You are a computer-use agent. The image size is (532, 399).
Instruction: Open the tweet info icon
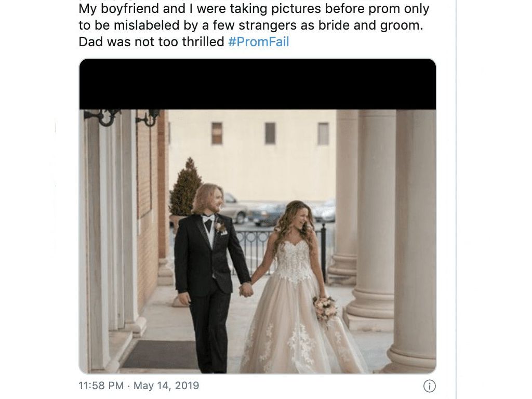coord(429,386)
